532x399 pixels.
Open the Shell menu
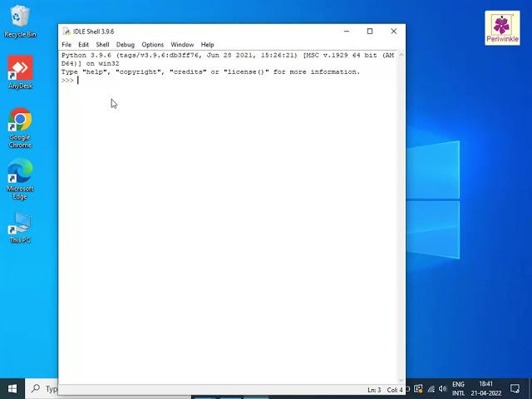tap(102, 44)
